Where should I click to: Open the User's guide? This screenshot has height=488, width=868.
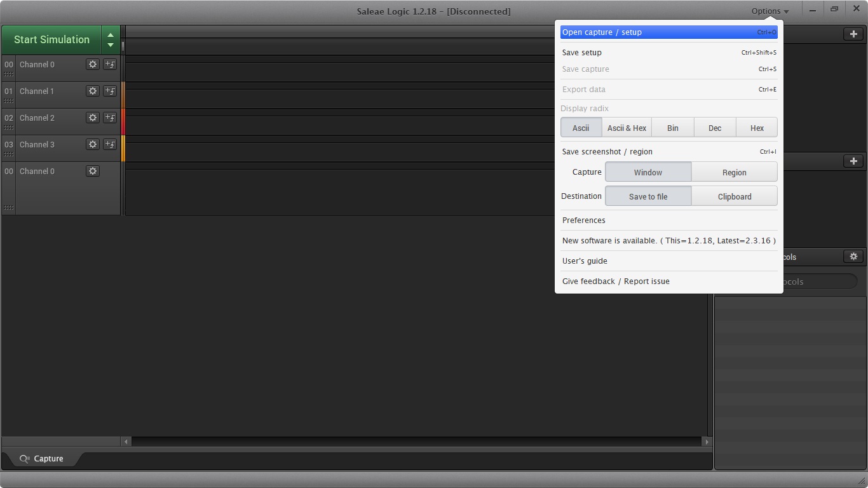coord(669,261)
